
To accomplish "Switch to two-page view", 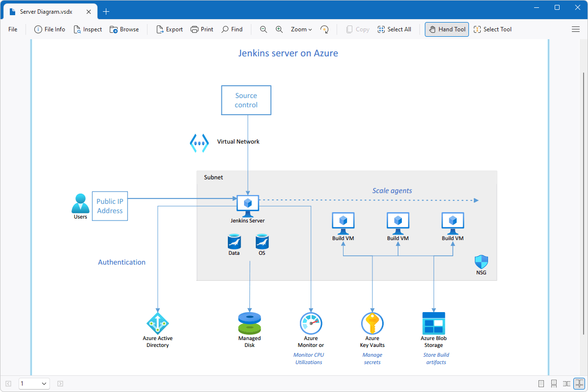I will pyautogui.click(x=566, y=384).
